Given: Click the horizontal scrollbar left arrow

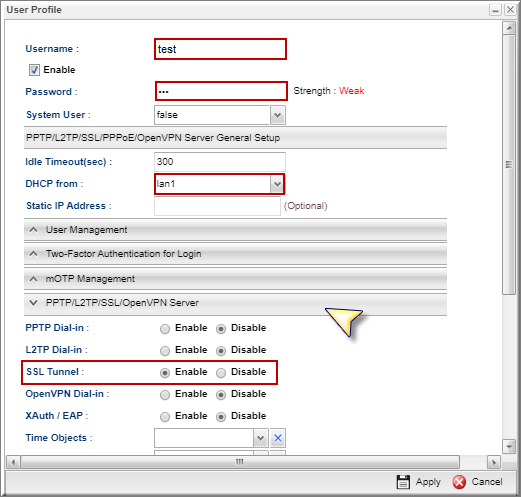Looking at the screenshot, I should (13, 462).
